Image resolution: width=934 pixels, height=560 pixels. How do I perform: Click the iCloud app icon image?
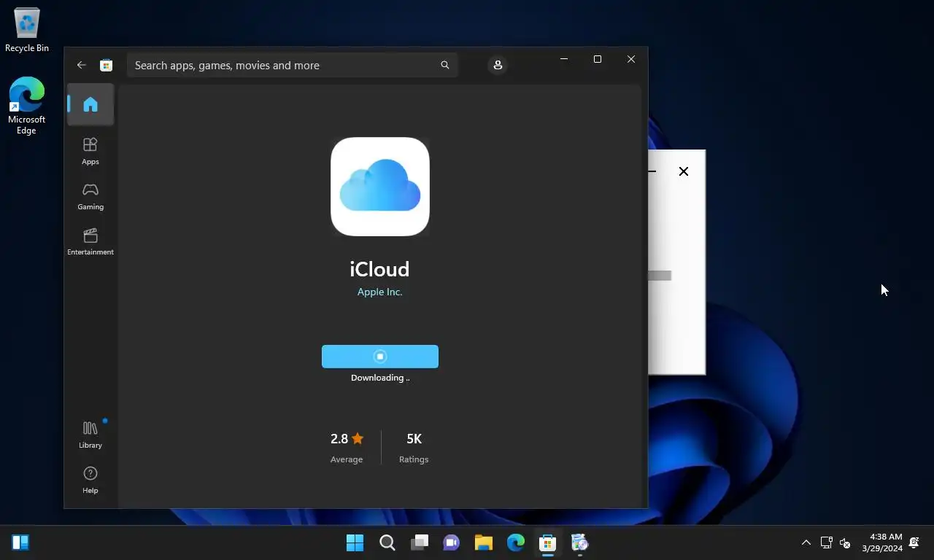pyautogui.click(x=380, y=187)
